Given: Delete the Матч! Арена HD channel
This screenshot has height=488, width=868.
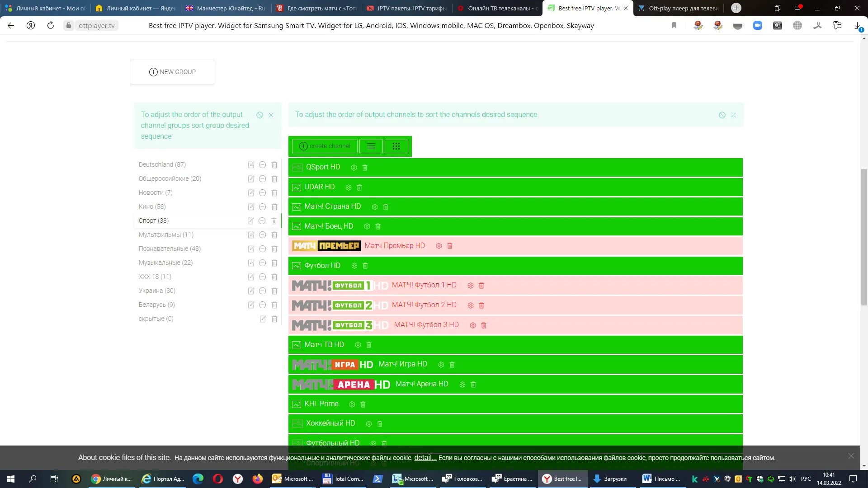Looking at the screenshot, I should (473, 385).
